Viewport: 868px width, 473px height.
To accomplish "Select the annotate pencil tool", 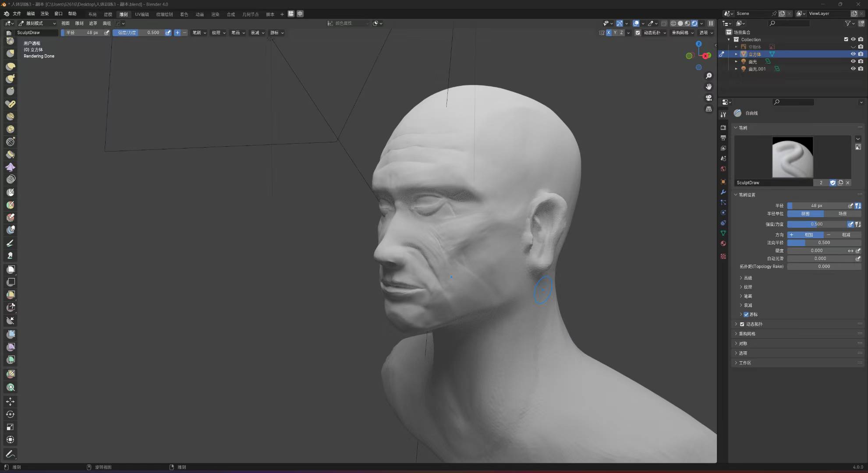I will [x=11, y=454].
